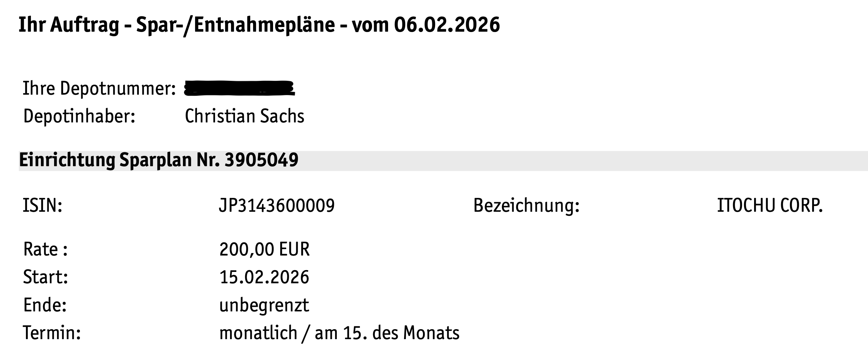Image resolution: width=868 pixels, height=363 pixels.
Task: Click the 'Ihre Depotnummer:' label
Action: [99, 88]
